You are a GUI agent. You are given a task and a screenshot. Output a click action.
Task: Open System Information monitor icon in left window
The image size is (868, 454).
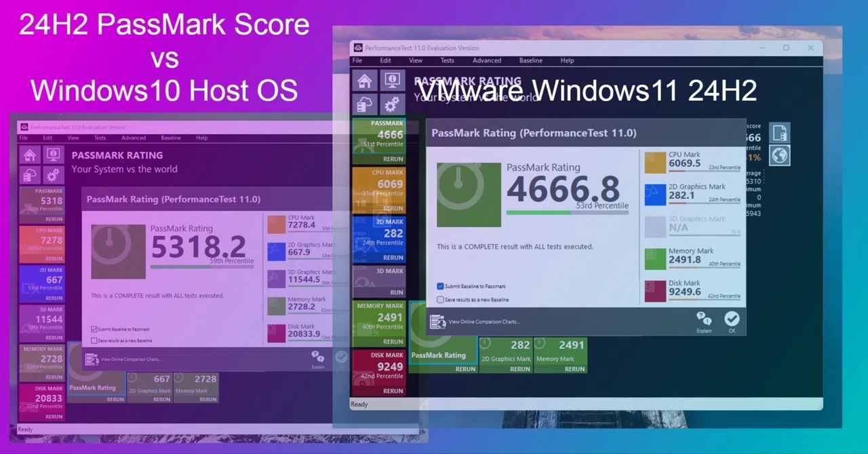(53, 155)
